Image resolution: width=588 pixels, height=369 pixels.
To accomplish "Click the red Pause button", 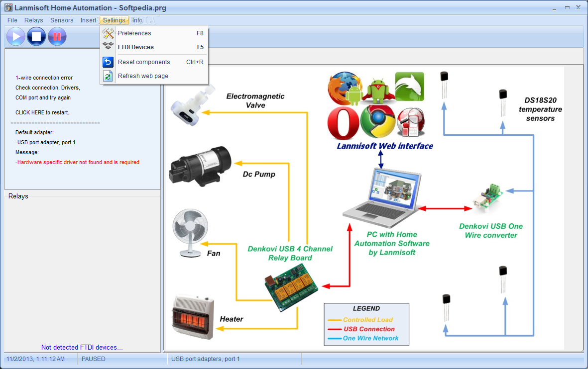I will pyautogui.click(x=57, y=36).
